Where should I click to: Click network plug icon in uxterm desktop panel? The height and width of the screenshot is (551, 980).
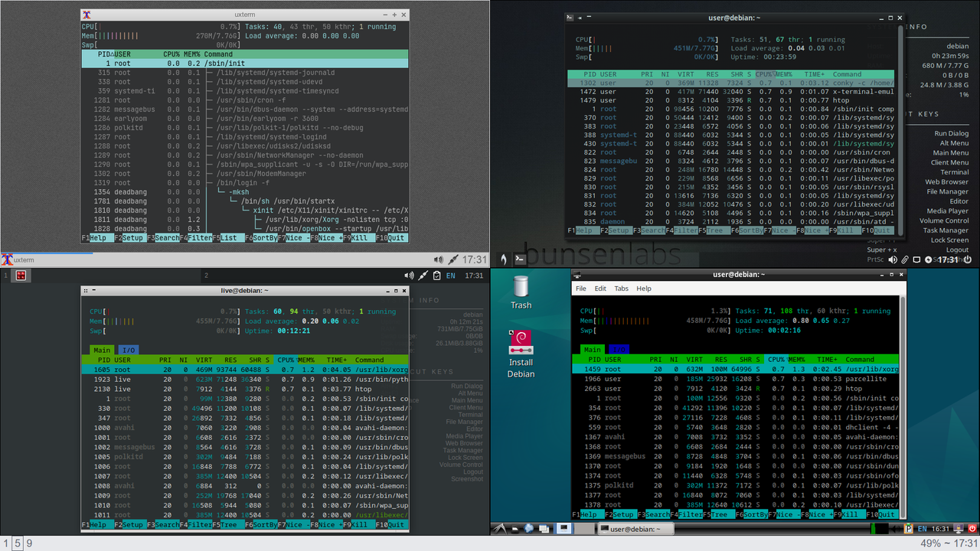tap(453, 260)
